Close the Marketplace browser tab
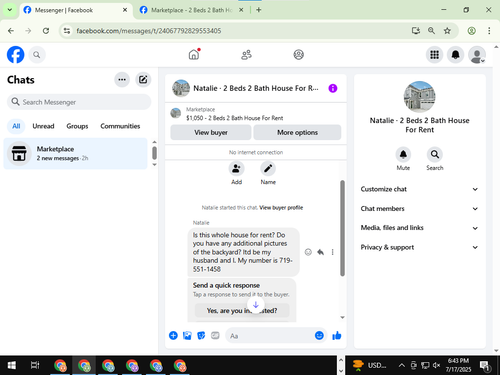 pos(241,10)
